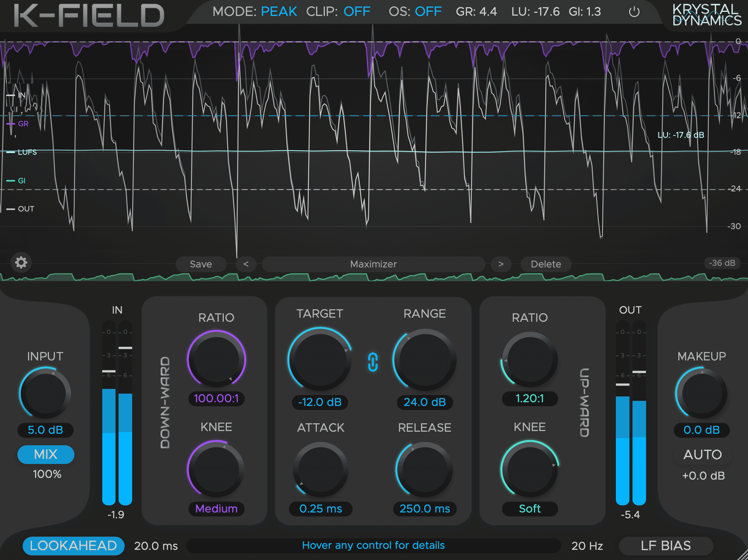Click the Krystal Dynamics logo
Screen dimensions: 748x560
[x=707, y=15]
